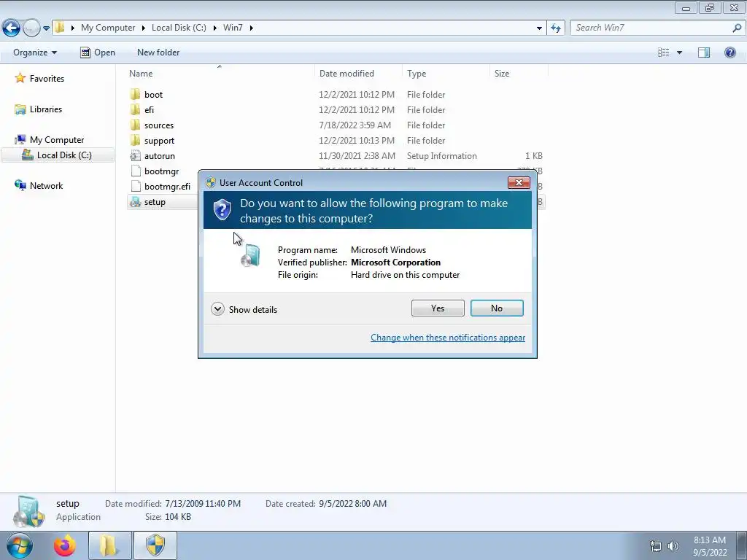Click the setup thumbnail in details pane
This screenshot has width=747, height=560.
pyautogui.click(x=28, y=511)
